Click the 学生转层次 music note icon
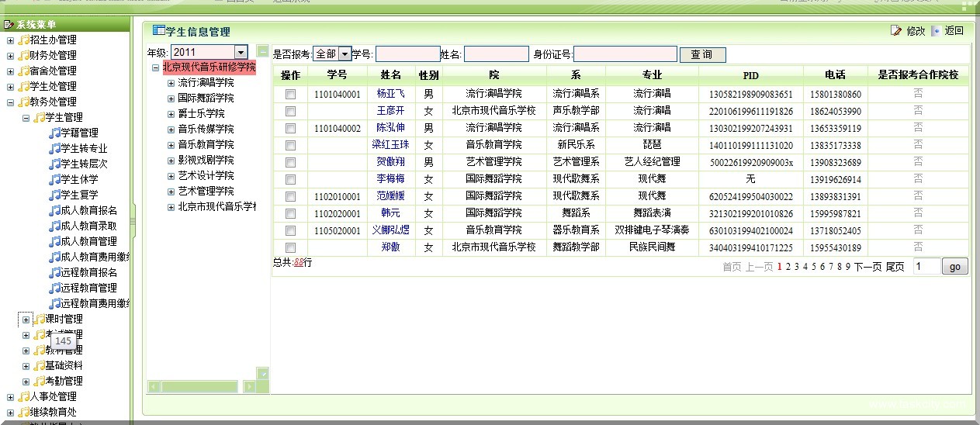980x425 pixels. 54,164
